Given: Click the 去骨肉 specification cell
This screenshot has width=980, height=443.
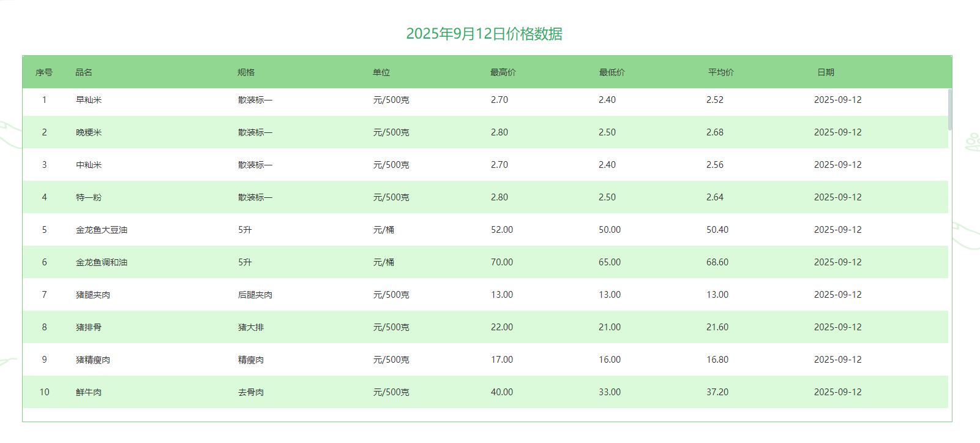Looking at the screenshot, I should click(251, 392).
